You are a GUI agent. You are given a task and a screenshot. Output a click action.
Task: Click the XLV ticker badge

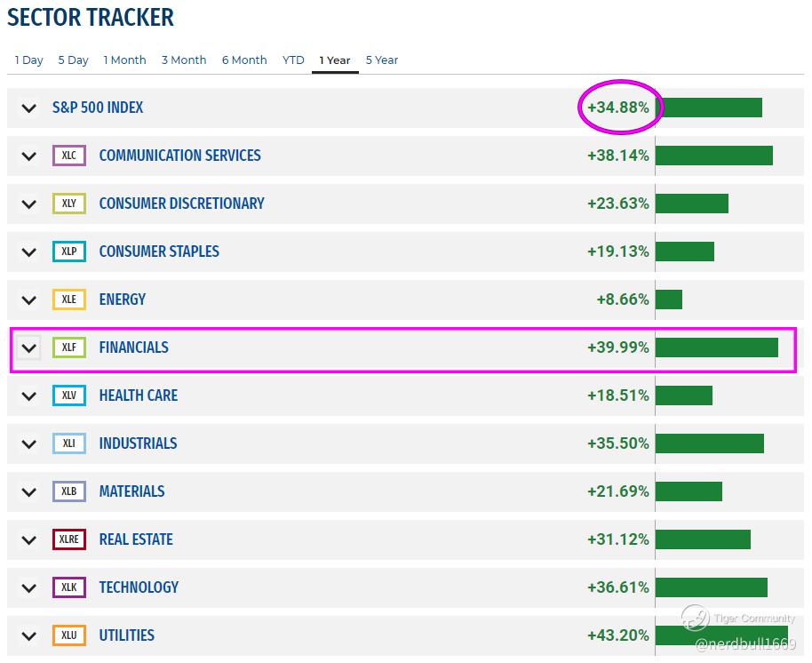69,395
